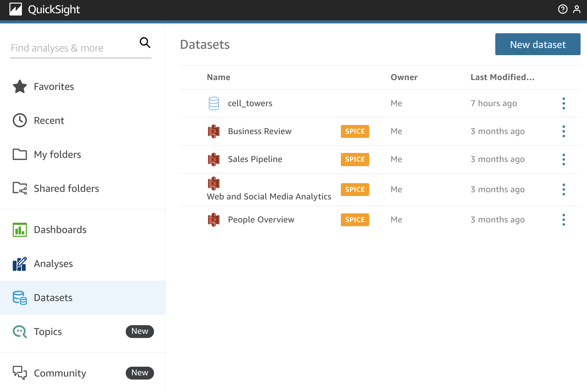Open the help question mark icon
This screenshot has height=392, width=587.
pyautogui.click(x=562, y=9)
